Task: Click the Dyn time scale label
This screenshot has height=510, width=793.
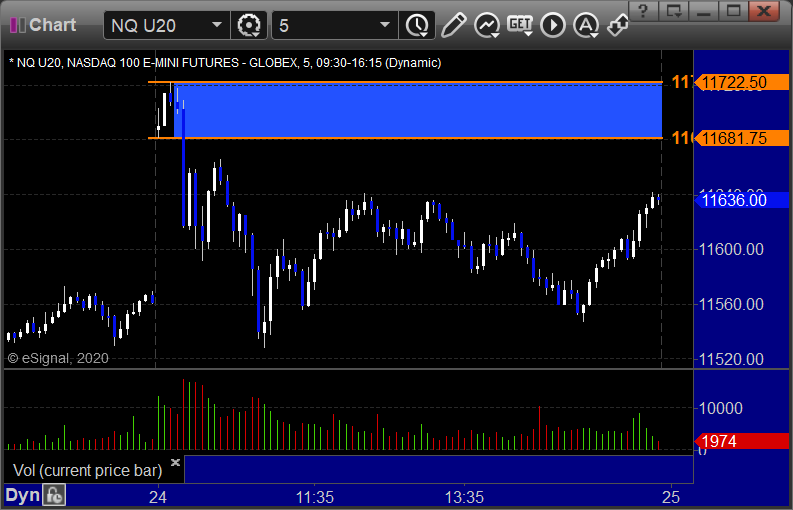Action: (22, 495)
